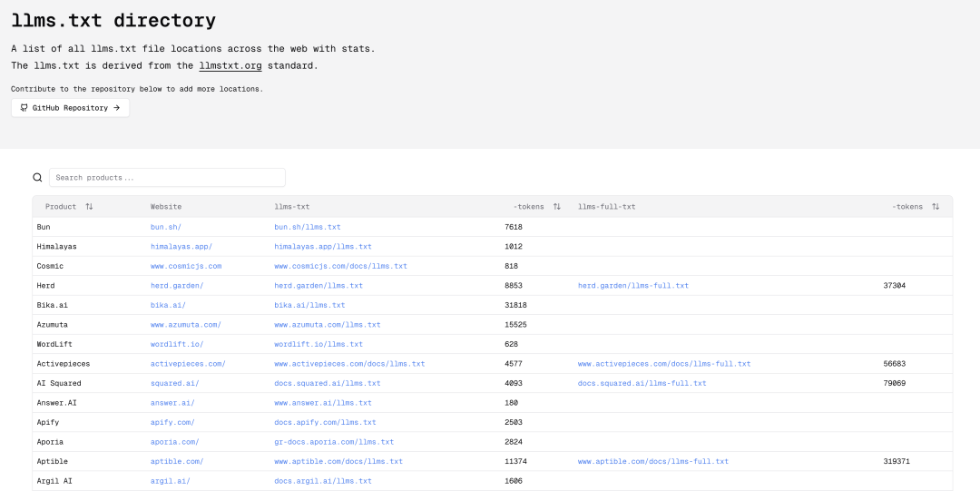Select the Bika.ai product cell

52,305
